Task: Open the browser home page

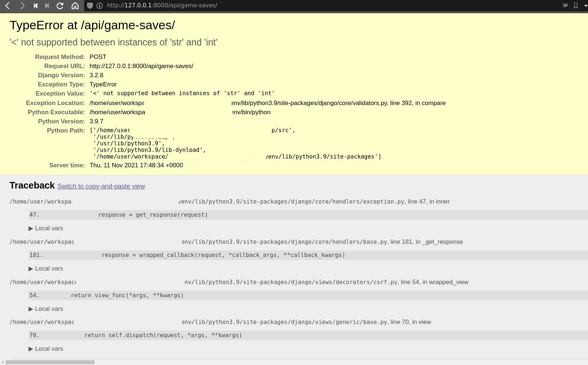Action: (x=75, y=5)
